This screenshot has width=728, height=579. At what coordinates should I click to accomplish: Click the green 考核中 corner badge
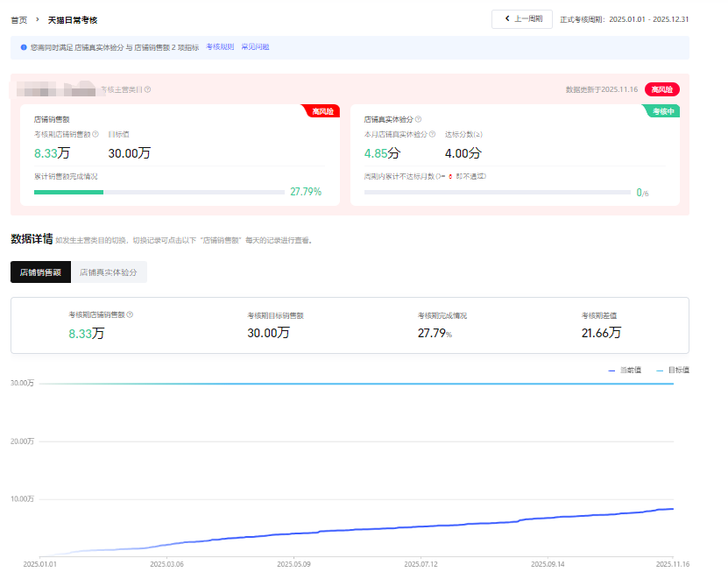[x=663, y=111]
